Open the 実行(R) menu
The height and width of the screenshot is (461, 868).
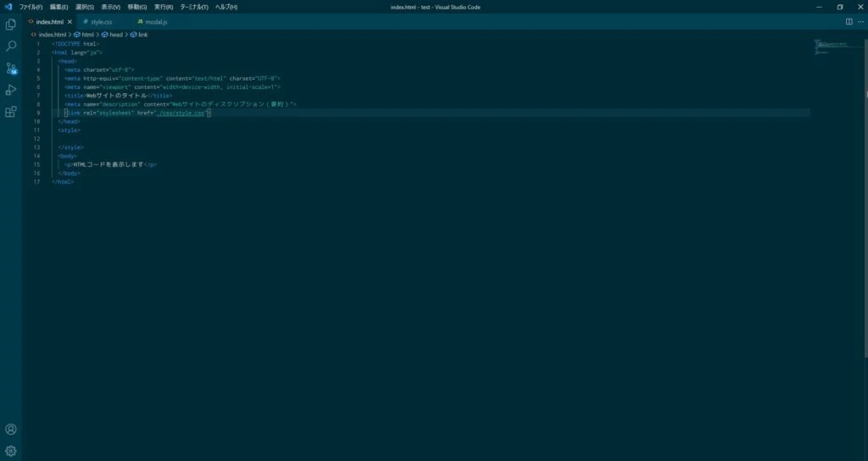(x=164, y=7)
